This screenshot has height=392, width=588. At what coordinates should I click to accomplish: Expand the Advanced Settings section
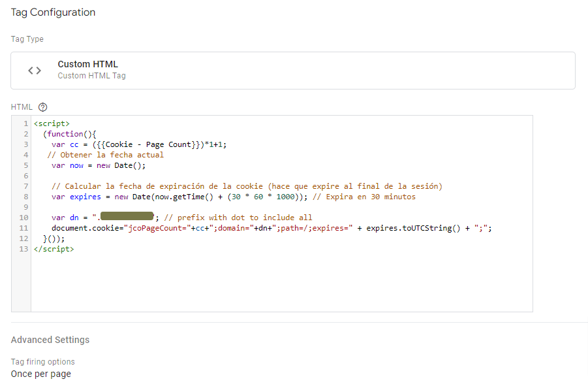(x=50, y=340)
